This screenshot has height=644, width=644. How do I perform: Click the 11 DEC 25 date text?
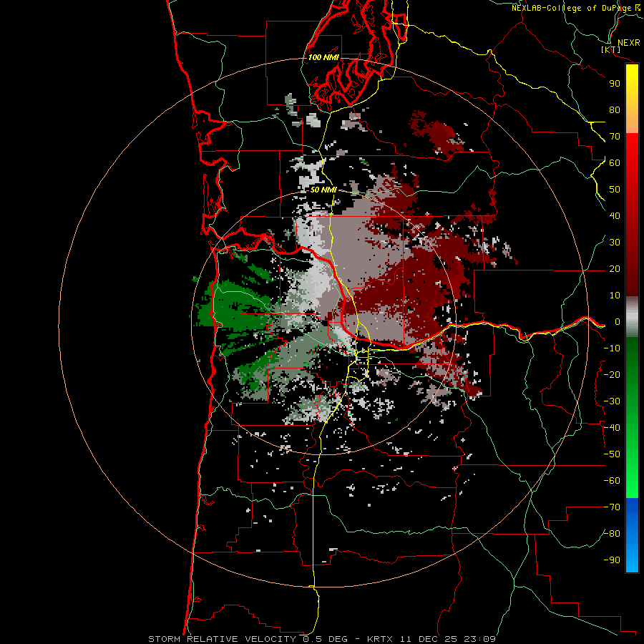pyautogui.click(x=429, y=639)
